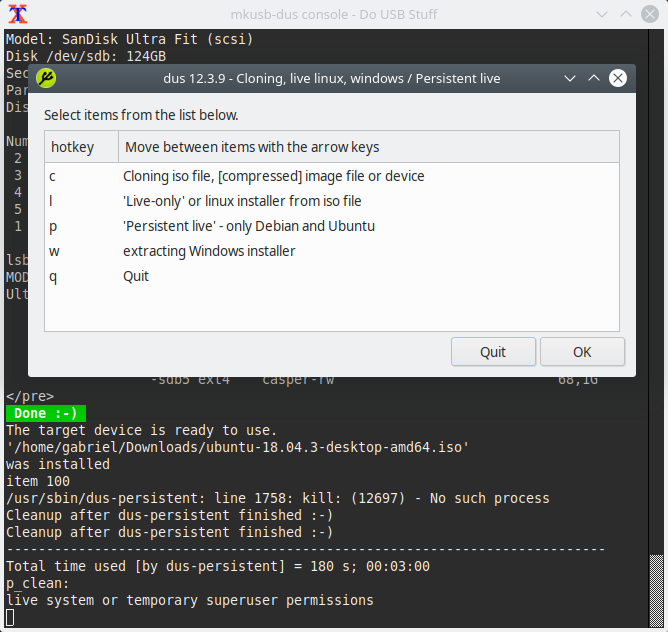
Task: Click the hotkey letter 'c' cell
Action: coord(52,176)
